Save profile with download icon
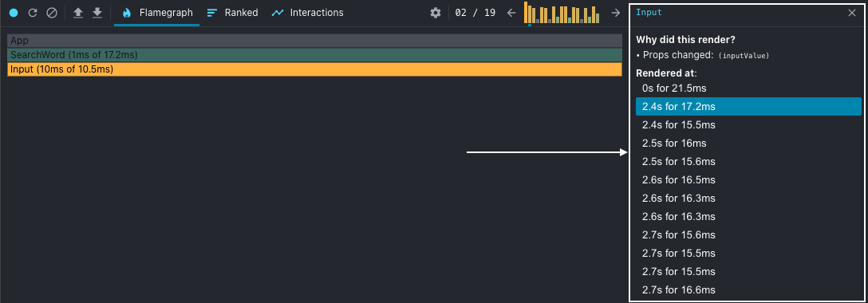Viewport: 868px width, 303px height. tap(97, 13)
